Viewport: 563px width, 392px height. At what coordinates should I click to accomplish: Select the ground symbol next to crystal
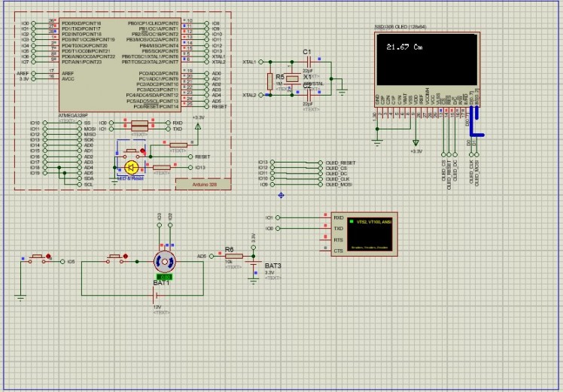tap(342, 91)
